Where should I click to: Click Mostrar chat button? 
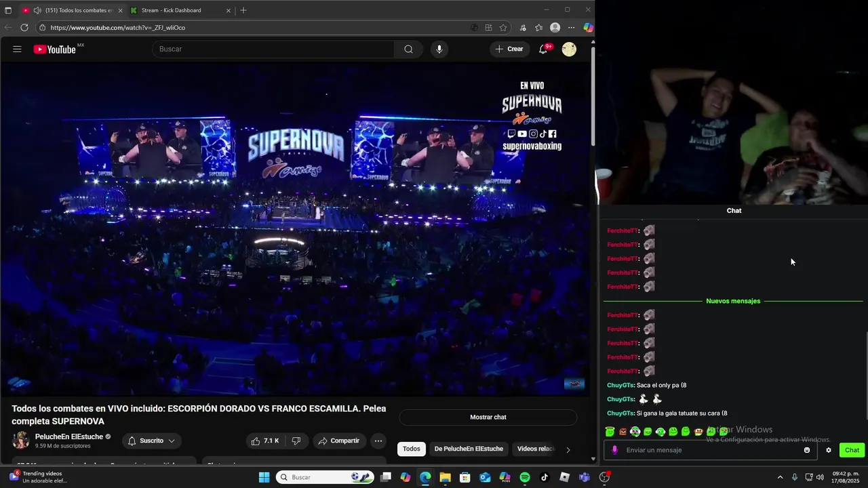point(488,417)
